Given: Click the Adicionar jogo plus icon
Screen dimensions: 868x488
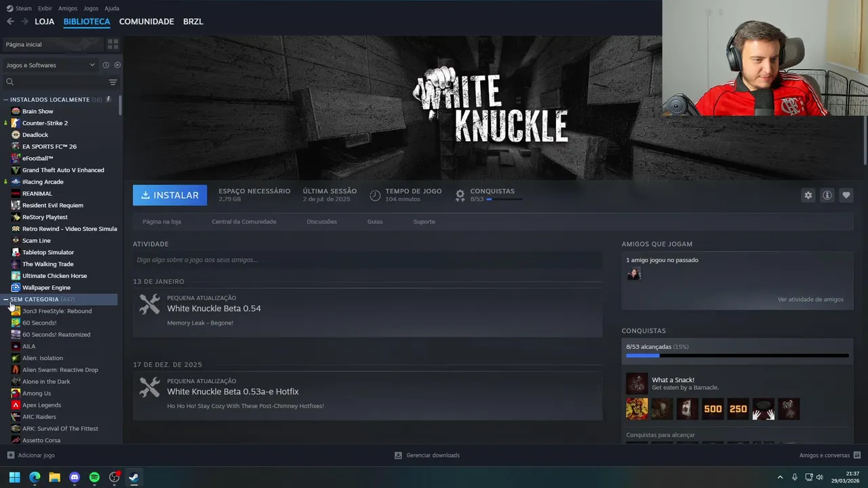Looking at the screenshot, I should coord(10,455).
